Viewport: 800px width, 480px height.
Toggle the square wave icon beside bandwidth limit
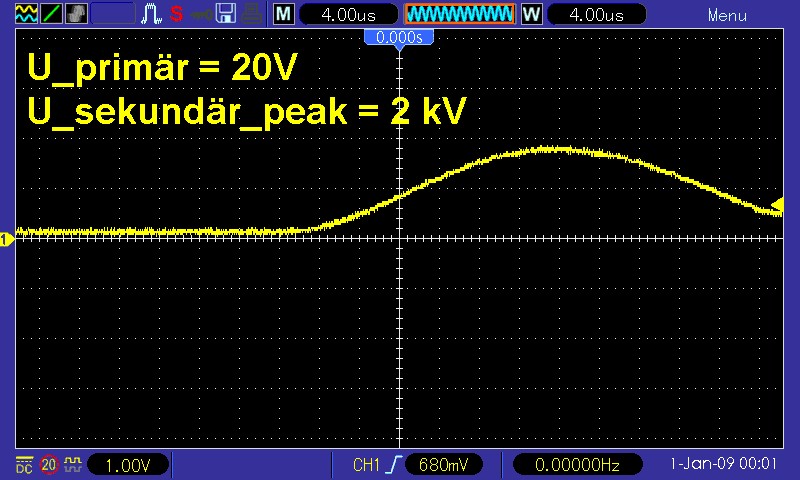(72, 465)
